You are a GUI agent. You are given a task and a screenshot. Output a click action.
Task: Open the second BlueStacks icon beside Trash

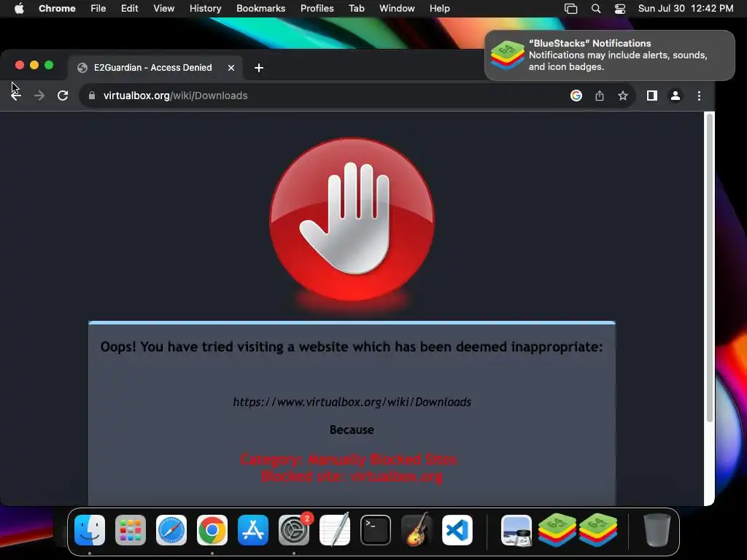click(598, 530)
